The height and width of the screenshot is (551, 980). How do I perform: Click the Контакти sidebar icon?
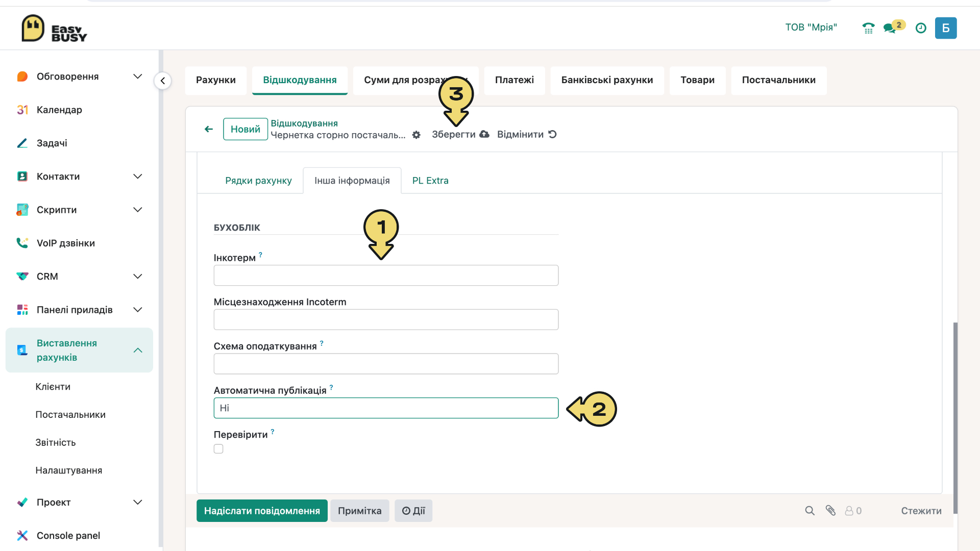pyautogui.click(x=22, y=177)
